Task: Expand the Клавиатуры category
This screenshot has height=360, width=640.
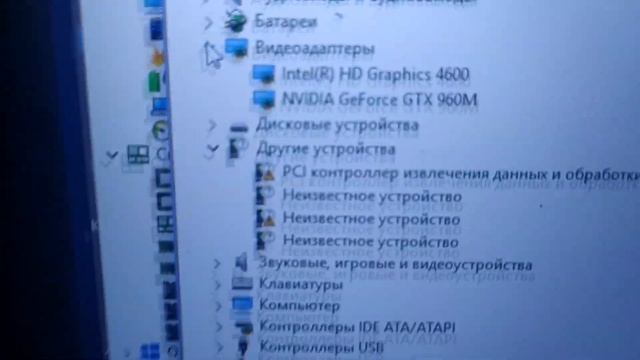Action: 218,284
